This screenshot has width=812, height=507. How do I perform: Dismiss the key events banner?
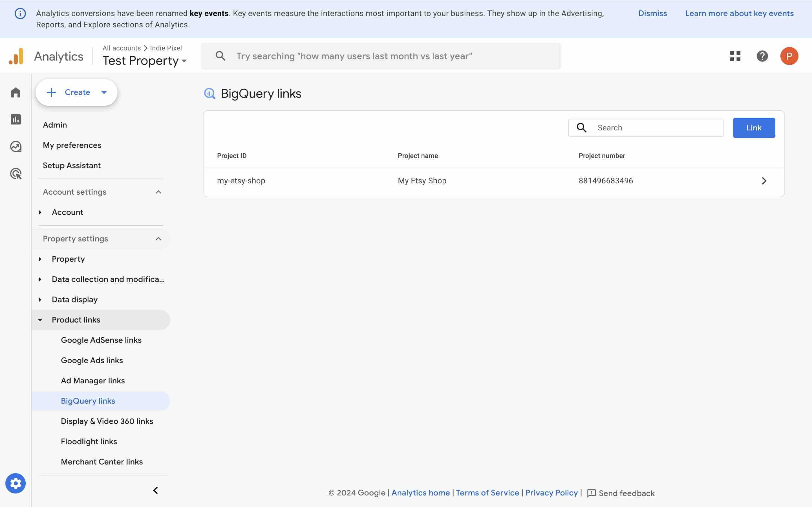(652, 14)
